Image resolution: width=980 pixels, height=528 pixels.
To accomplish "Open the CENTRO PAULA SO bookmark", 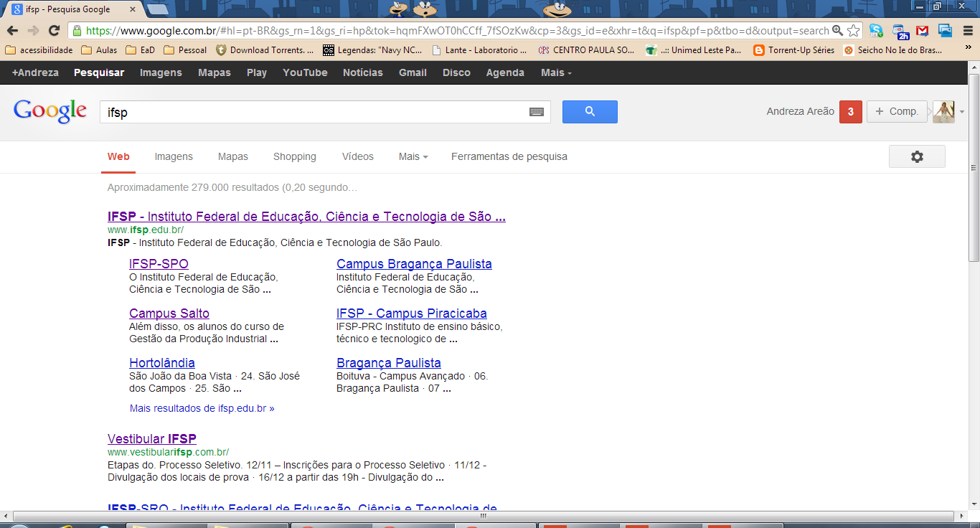I will coord(587,50).
